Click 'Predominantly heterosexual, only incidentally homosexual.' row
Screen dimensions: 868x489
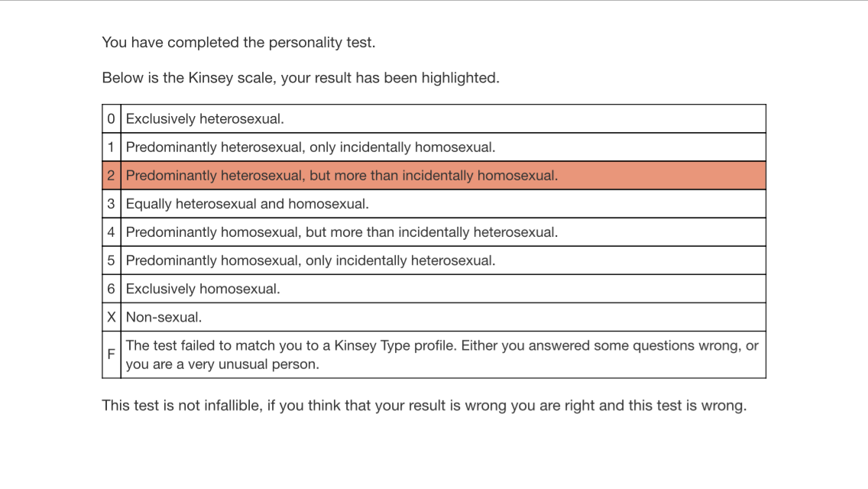coord(310,147)
